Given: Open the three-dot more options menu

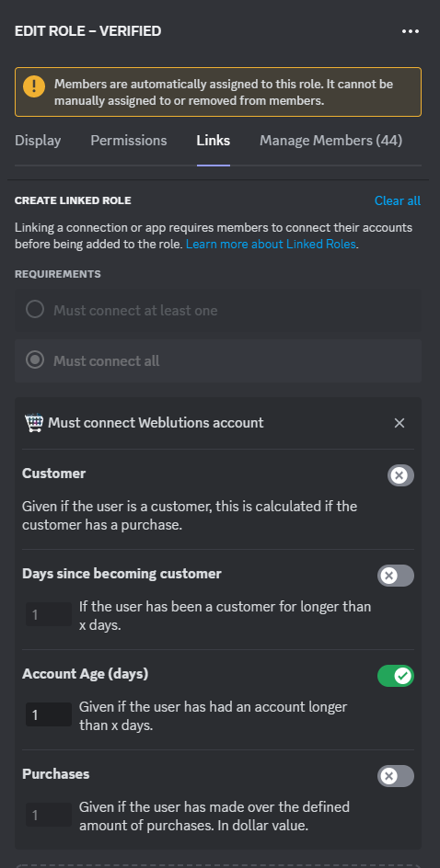Looking at the screenshot, I should (x=410, y=31).
